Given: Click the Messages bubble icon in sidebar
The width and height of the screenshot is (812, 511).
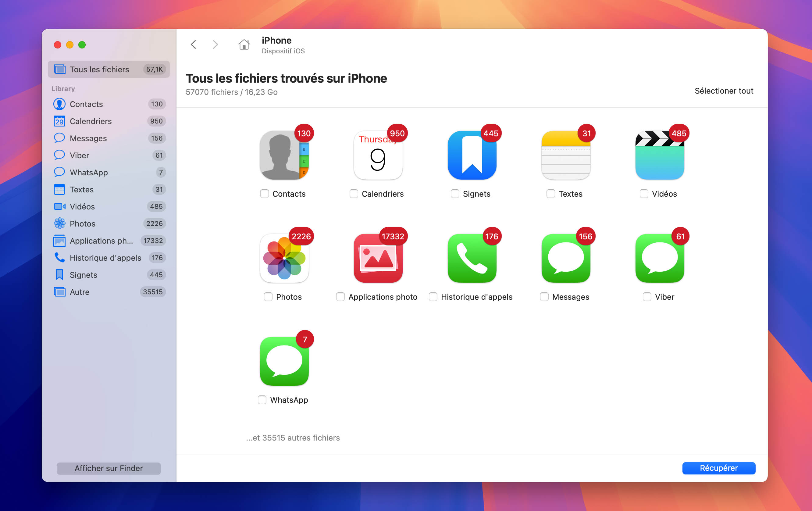Looking at the screenshot, I should point(59,138).
